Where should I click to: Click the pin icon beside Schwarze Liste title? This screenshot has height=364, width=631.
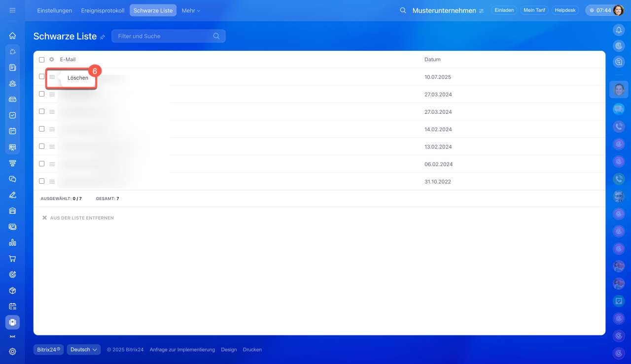[x=103, y=37]
